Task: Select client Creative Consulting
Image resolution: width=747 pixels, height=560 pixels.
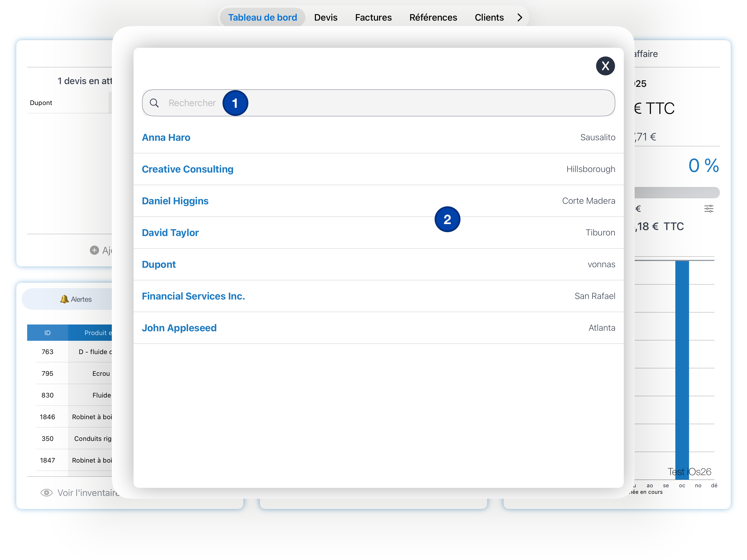Action: 187,169
